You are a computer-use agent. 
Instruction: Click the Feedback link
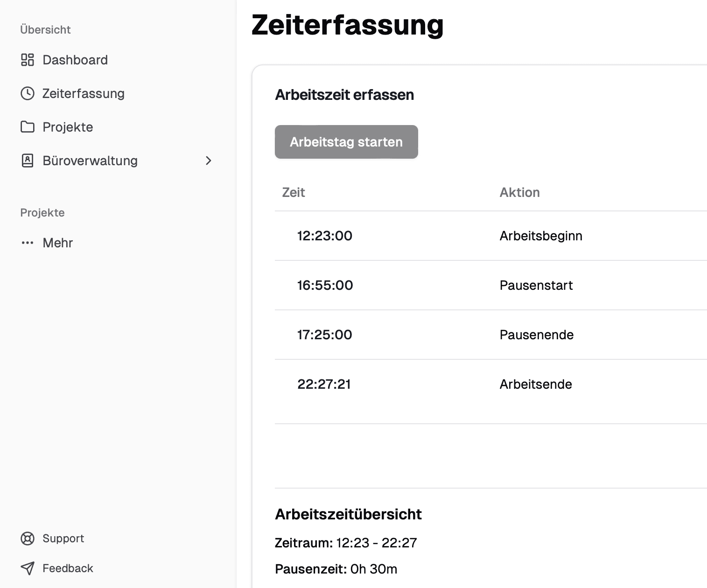(67, 568)
